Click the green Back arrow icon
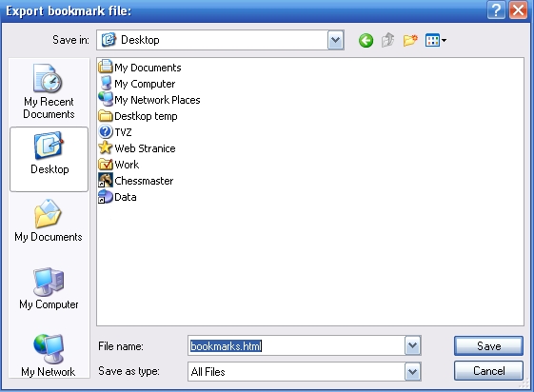The width and height of the screenshot is (534, 392). (x=366, y=41)
